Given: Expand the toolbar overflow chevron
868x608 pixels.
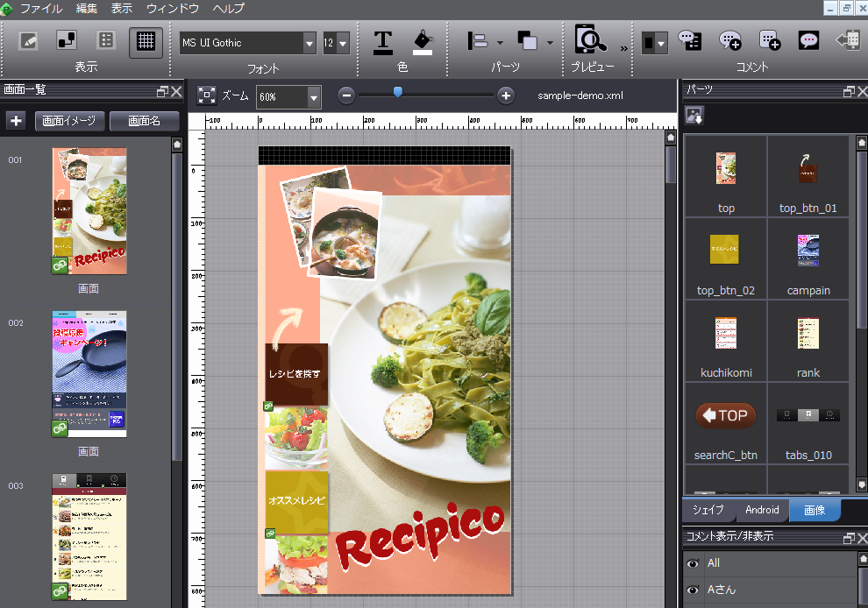Looking at the screenshot, I should click(x=624, y=49).
